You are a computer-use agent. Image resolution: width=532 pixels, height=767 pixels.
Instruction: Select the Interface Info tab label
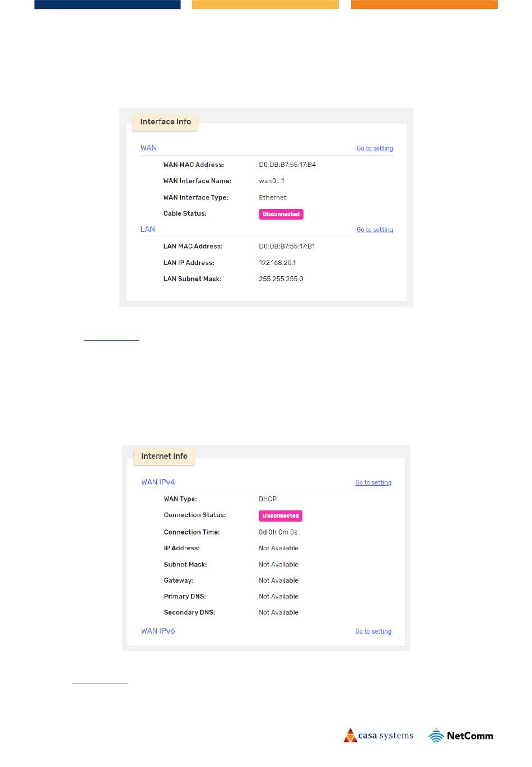(165, 122)
